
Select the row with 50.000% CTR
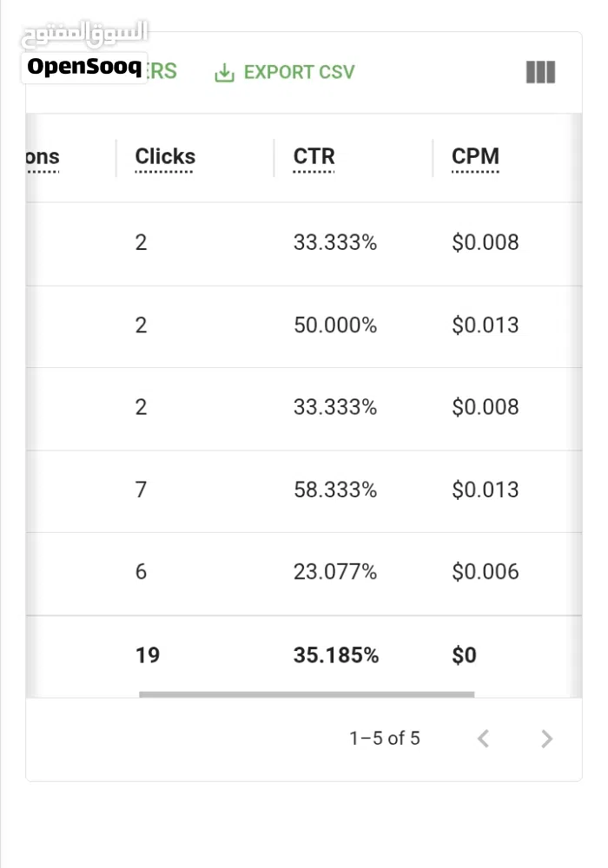304,326
